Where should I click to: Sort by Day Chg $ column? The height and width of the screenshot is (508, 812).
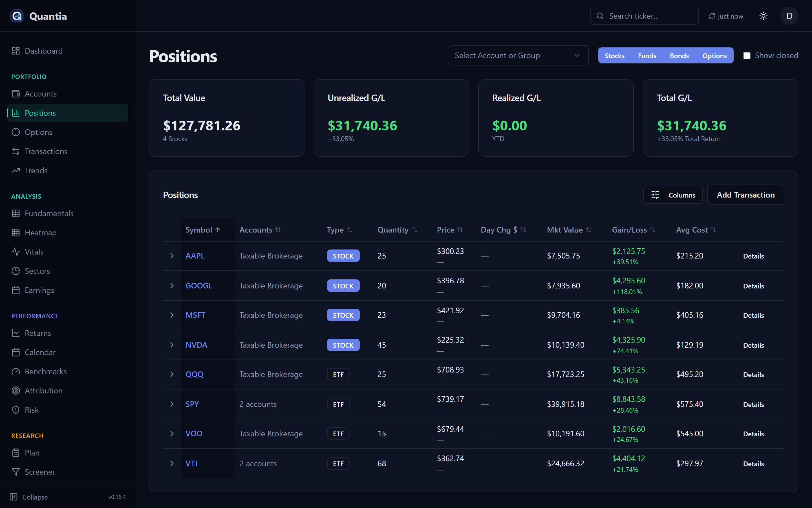coord(503,230)
